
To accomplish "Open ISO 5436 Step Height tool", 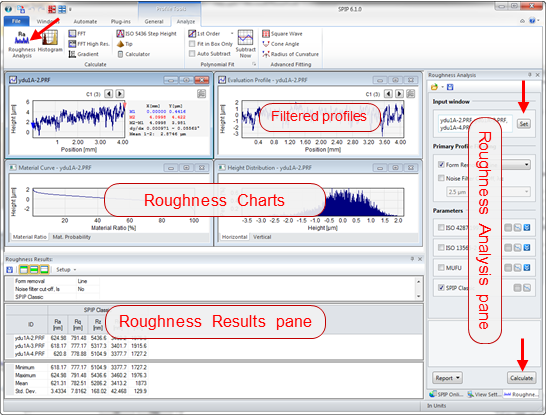I will pyautogui.click(x=147, y=33).
